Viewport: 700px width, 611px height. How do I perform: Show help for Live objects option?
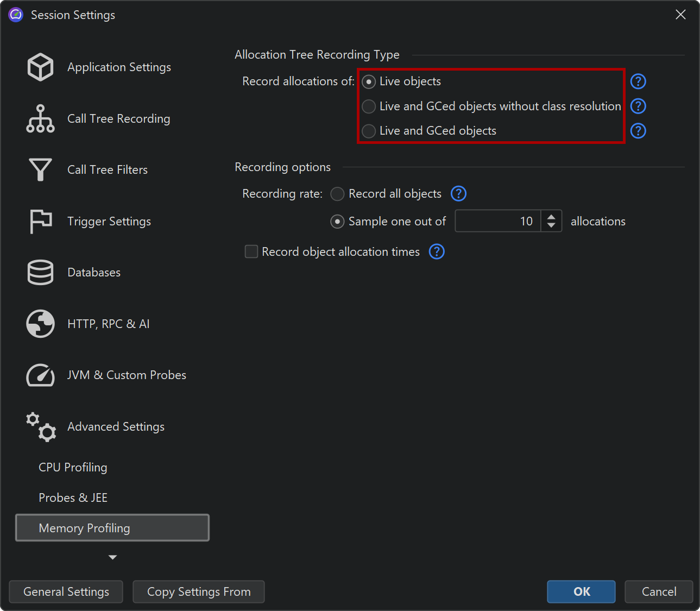pyautogui.click(x=638, y=81)
